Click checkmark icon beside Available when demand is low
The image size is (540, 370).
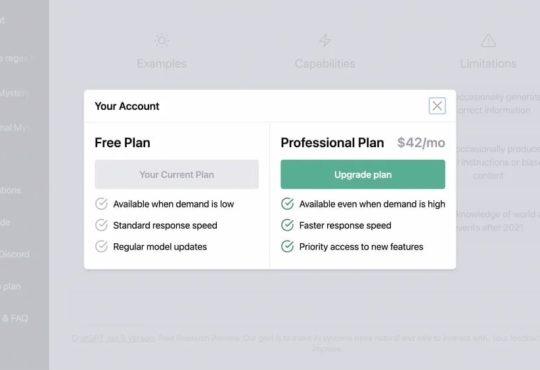click(101, 204)
